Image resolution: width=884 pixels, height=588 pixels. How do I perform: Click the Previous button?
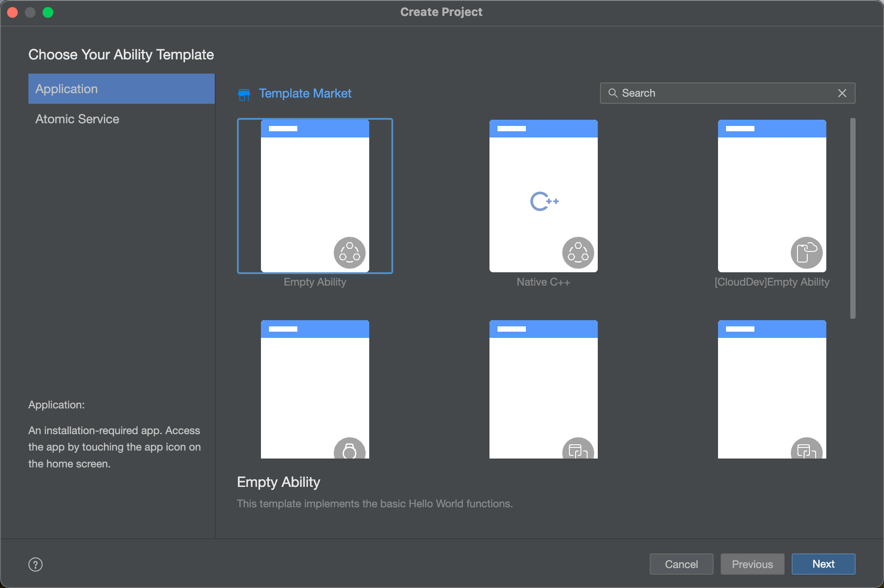coord(753,564)
